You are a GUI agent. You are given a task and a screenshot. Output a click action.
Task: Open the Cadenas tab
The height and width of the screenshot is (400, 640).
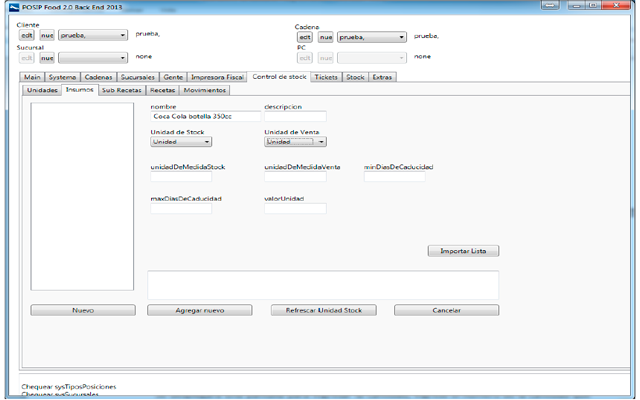coord(98,77)
